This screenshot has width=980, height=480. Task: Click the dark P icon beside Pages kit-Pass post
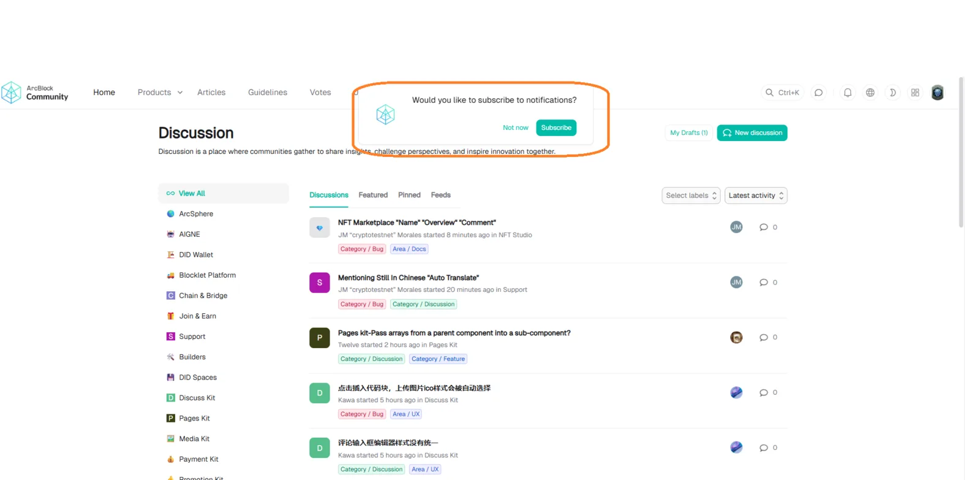pyautogui.click(x=320, y=338)
